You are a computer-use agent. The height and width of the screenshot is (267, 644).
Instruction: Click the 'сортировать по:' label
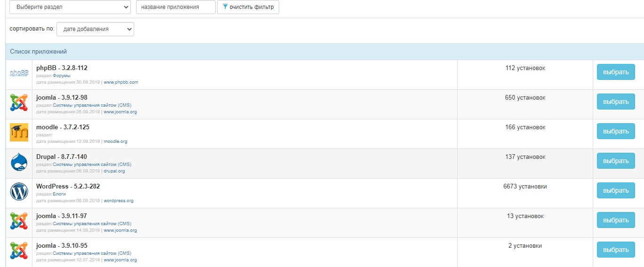coord(32,29)
